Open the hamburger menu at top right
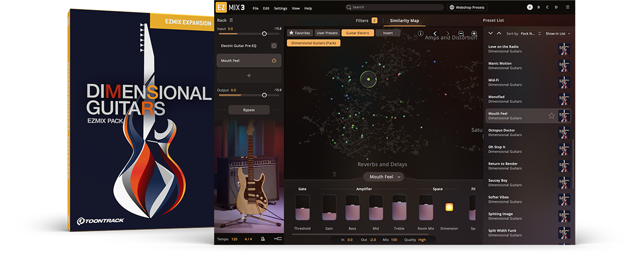 569,8
